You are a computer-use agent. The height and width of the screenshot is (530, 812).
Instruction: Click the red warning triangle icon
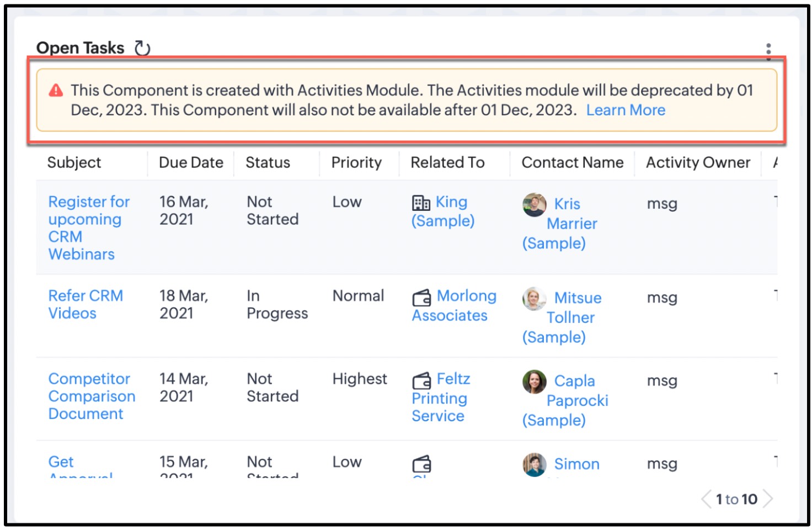pos(56,91)
